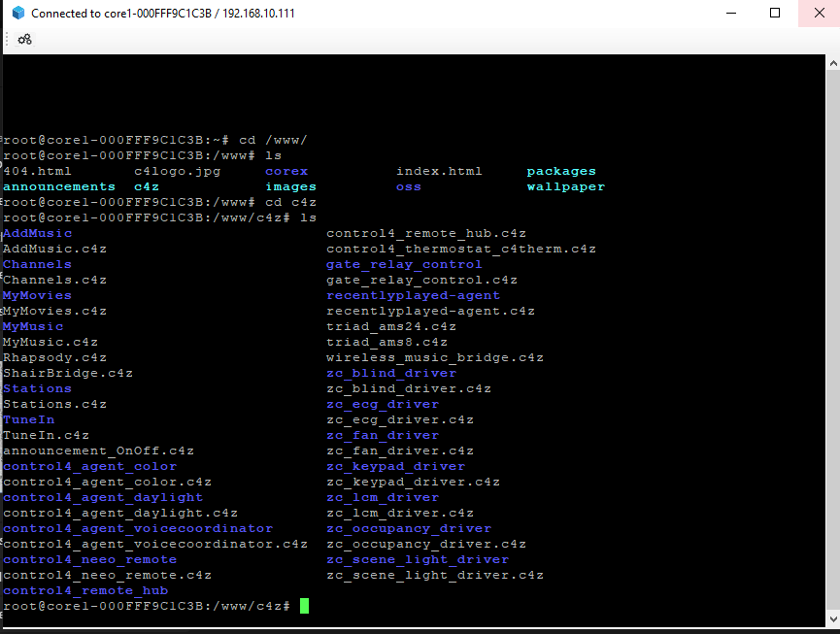Click the wallpaper directory name
This screenshot has height=634, width=840.
(566, 186)
